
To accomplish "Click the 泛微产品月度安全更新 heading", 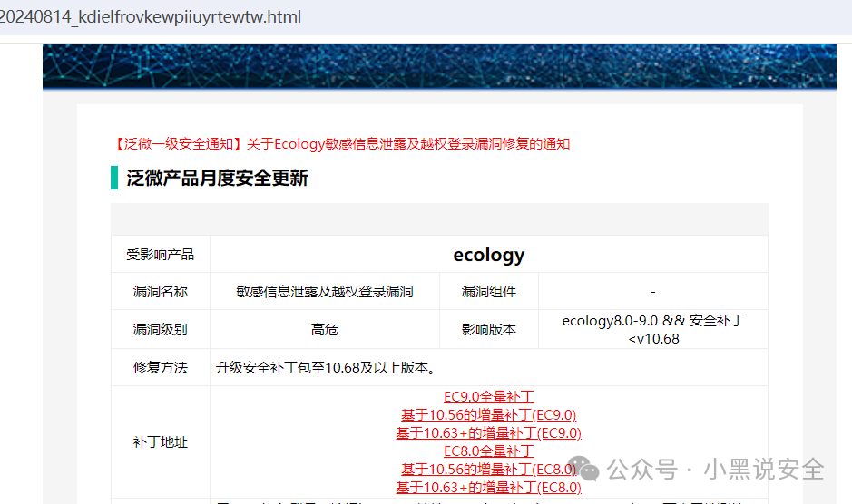I will point(217,179).
